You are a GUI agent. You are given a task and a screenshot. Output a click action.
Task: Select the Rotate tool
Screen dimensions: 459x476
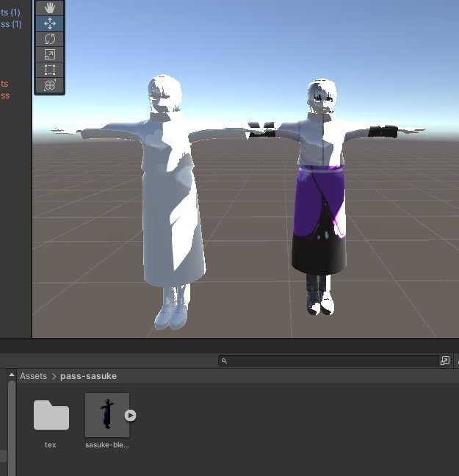(x=49, y=39)
